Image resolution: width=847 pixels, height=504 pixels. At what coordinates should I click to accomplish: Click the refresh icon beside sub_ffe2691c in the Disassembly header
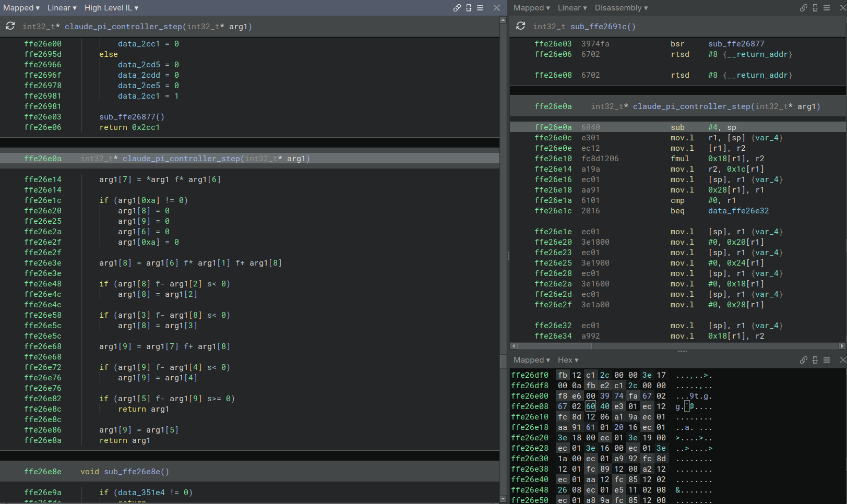pyautogui.click(x=520, y=26)
